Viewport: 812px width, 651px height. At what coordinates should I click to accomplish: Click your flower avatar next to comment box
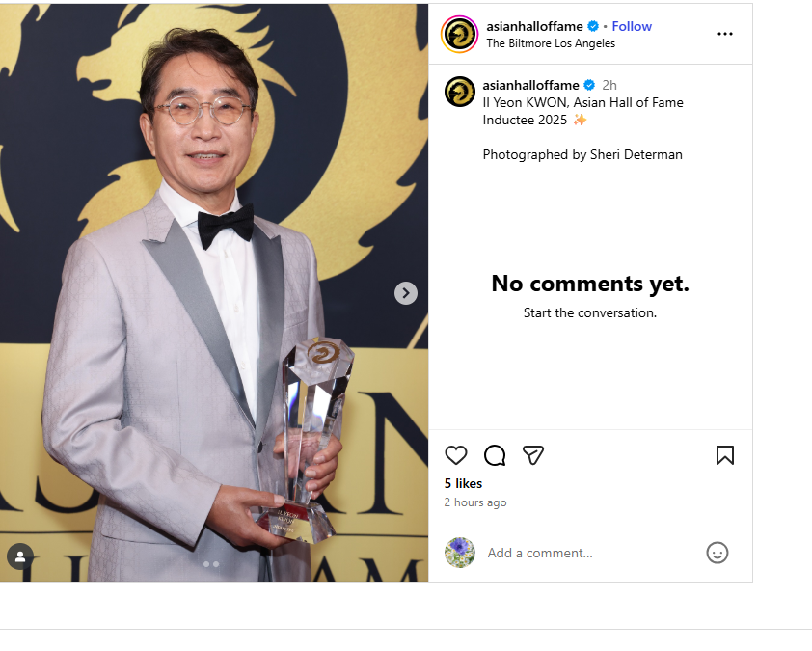460,553
